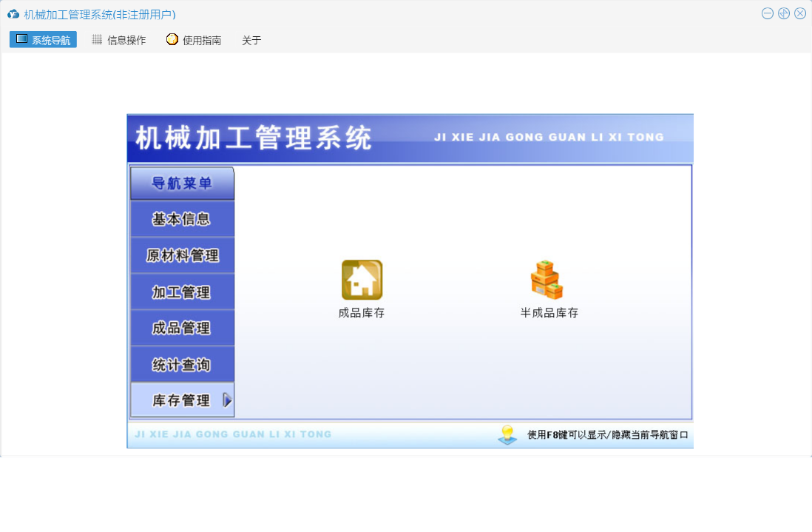Click the 半成品库存 label
The width and height of the screenshot is (812, 532).
(549, 313)
